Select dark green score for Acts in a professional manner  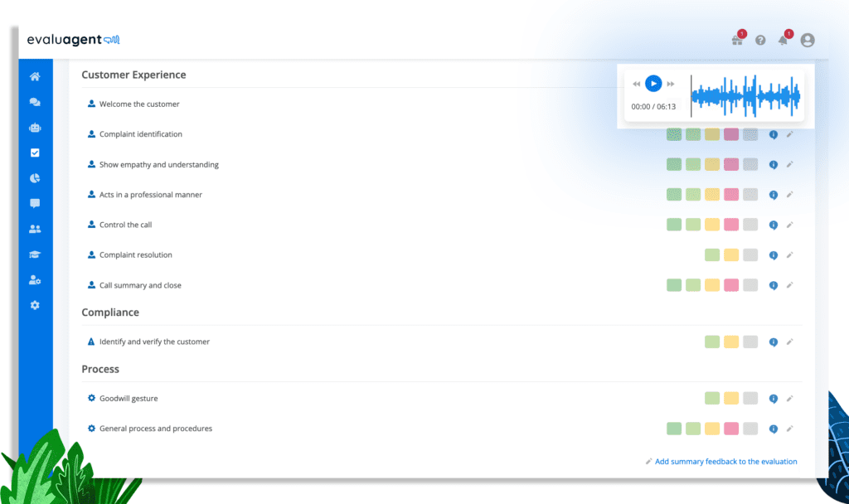[673, 194]
